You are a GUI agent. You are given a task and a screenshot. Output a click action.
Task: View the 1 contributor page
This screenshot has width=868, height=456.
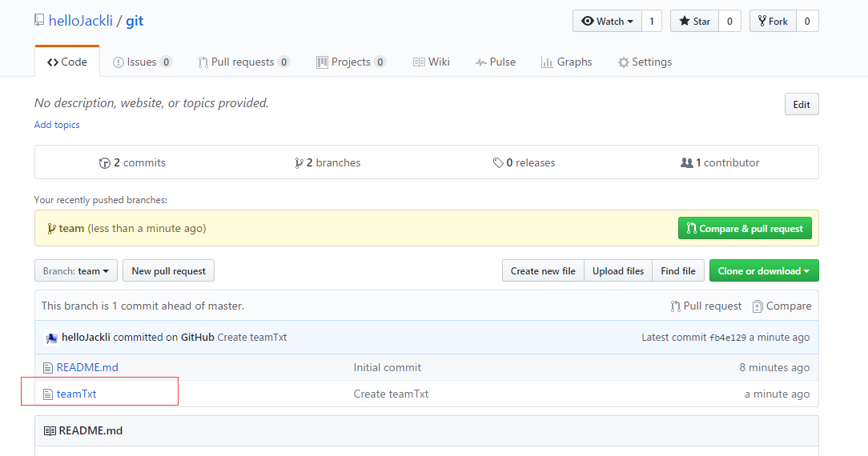point(720,162)
